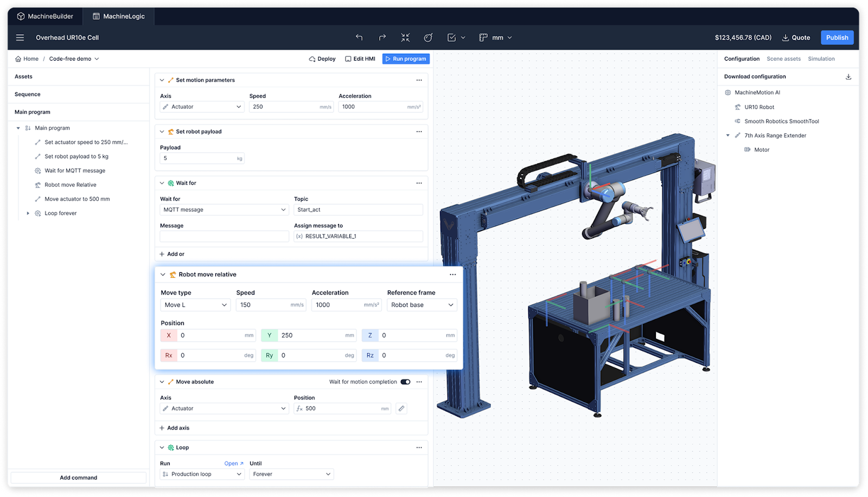Screen dimensions: 868x497
Task: Switch to the MachineBuilder tab
Action: tap(45, 16)
